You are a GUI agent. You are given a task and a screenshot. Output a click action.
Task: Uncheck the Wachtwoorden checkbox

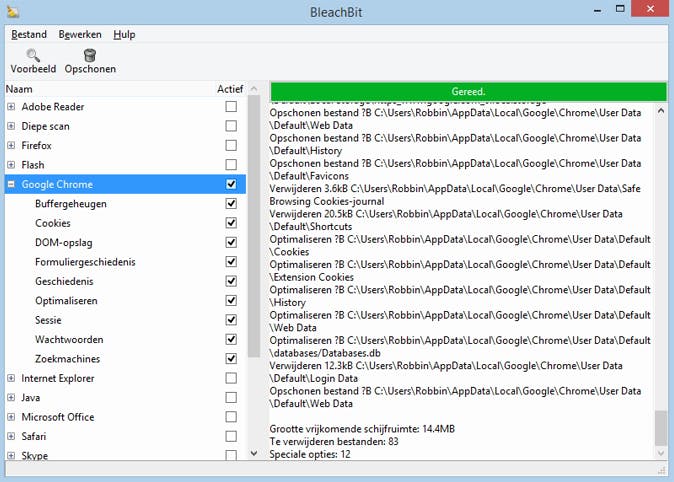(231, 339)
